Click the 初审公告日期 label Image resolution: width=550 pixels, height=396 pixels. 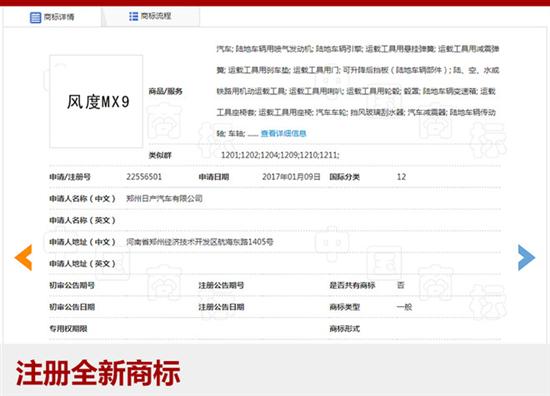tap(72, 307)
